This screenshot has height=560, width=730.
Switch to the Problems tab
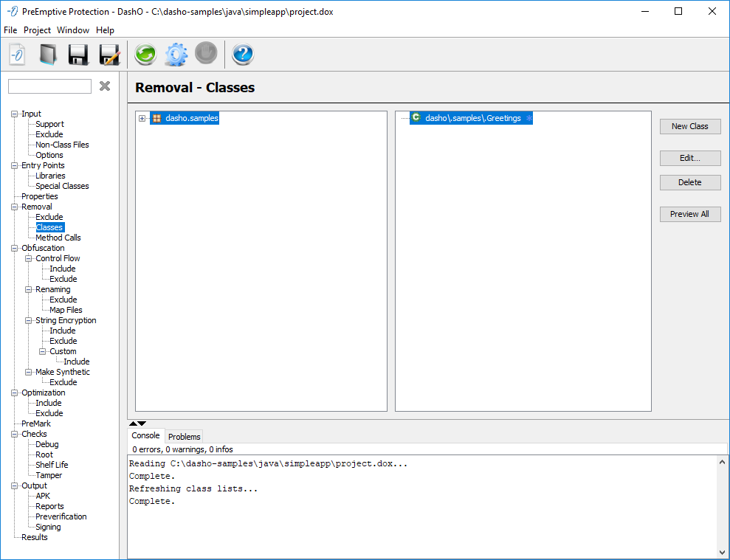click(x=185, y=437)
